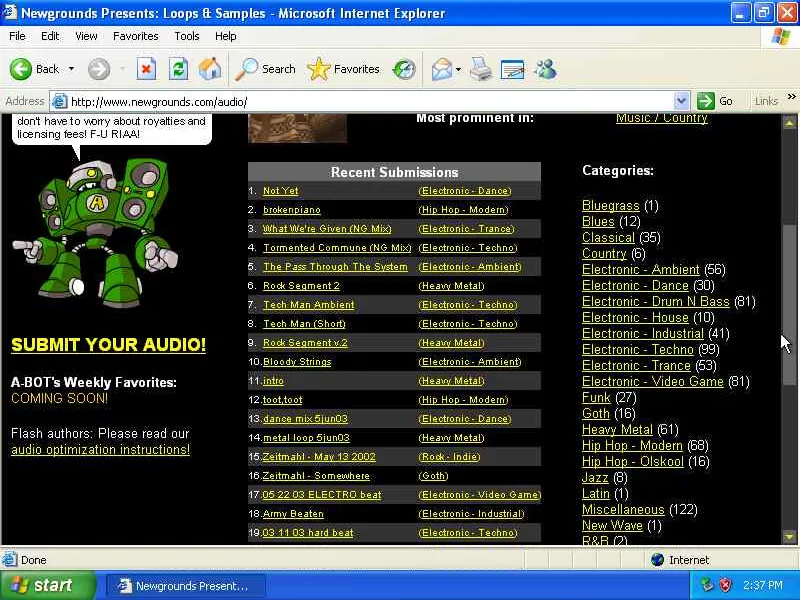Click scrollbar down arrow
Screen dimensions: 800x600
789,537
